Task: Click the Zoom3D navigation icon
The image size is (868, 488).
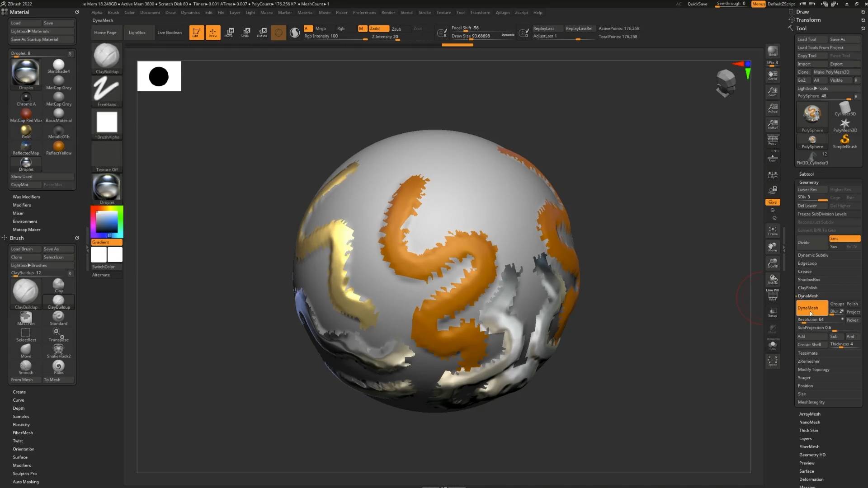Action: coord(773,263)
